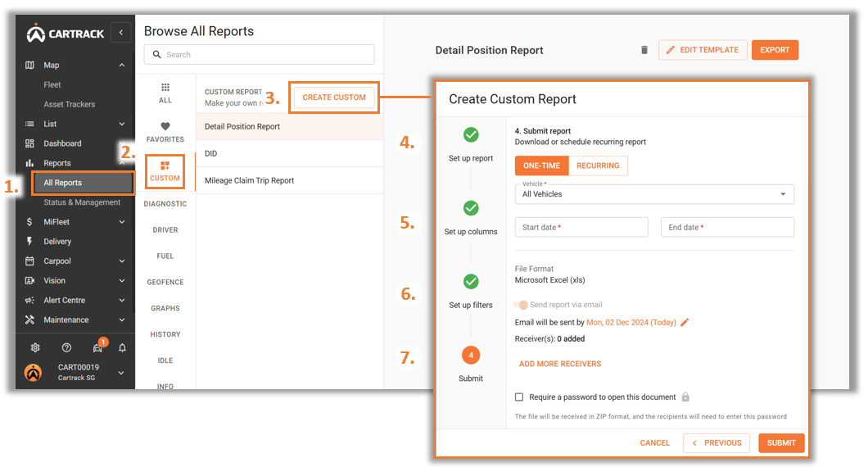Open settings via the gear icon
Image resolution: width=868 pixels, height=467 pixels.
[35, 347]
